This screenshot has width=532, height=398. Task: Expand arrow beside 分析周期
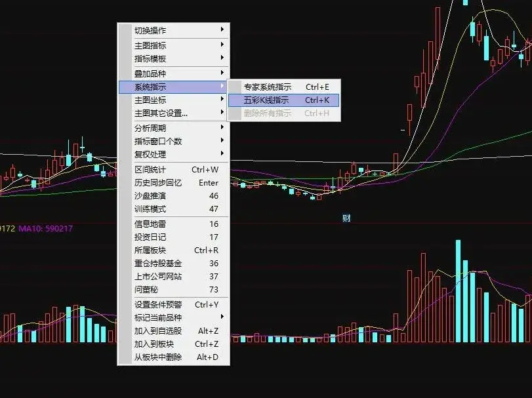click(222, 127)
